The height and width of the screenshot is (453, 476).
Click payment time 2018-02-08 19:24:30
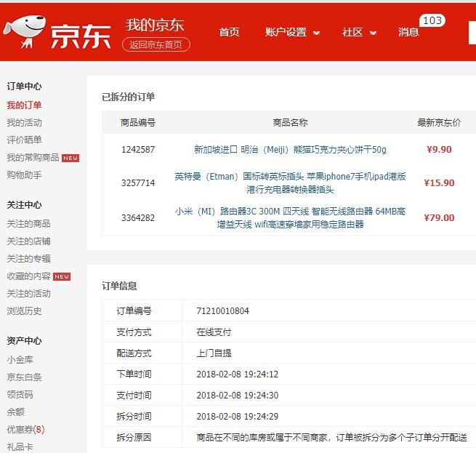click(x=238, y=396)
